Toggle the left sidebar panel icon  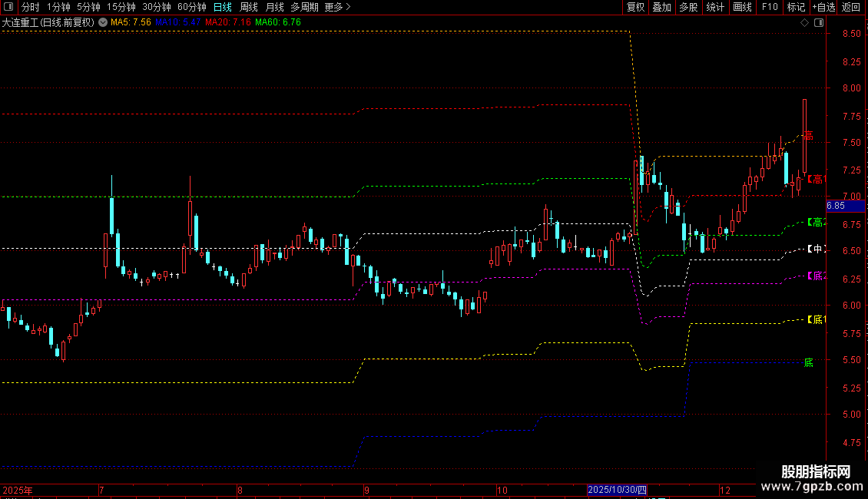pyautogui.click(x=8, y=7)
